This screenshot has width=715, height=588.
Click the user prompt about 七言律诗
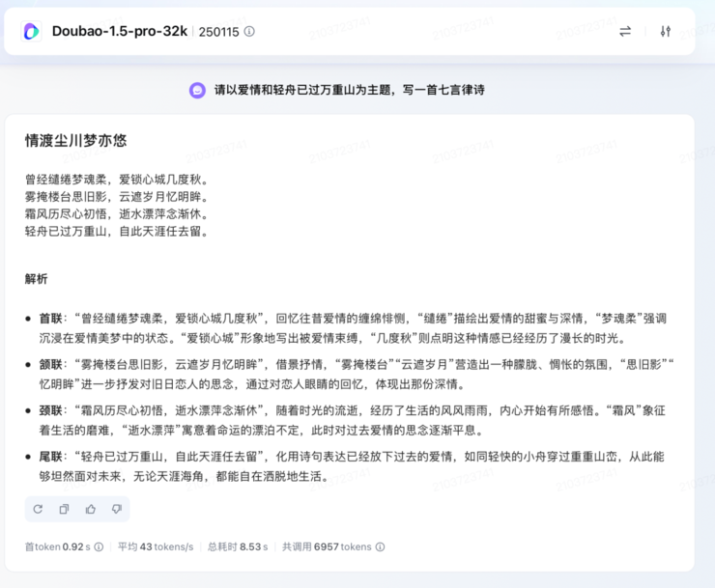point(349,90)
